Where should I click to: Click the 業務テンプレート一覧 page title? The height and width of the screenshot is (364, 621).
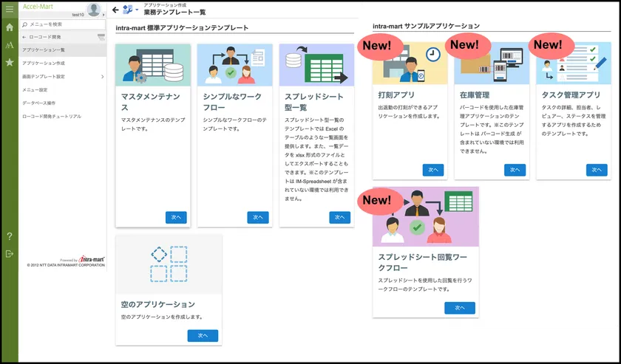click(x=174, y=13)
